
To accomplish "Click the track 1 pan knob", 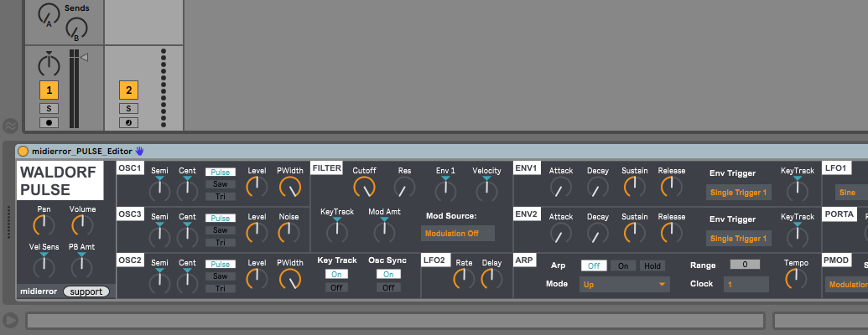I will coord(49,64).
